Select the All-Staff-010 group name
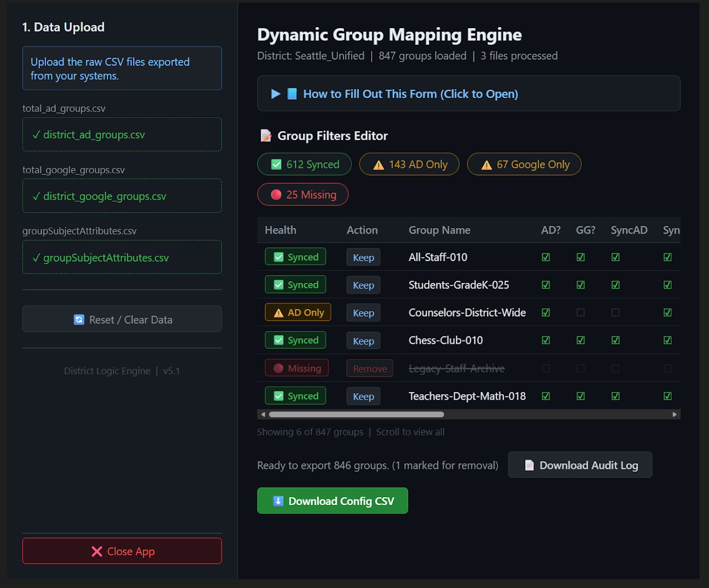Image resolution: width=709 pixels, height=588 pixels. [438, 257]
